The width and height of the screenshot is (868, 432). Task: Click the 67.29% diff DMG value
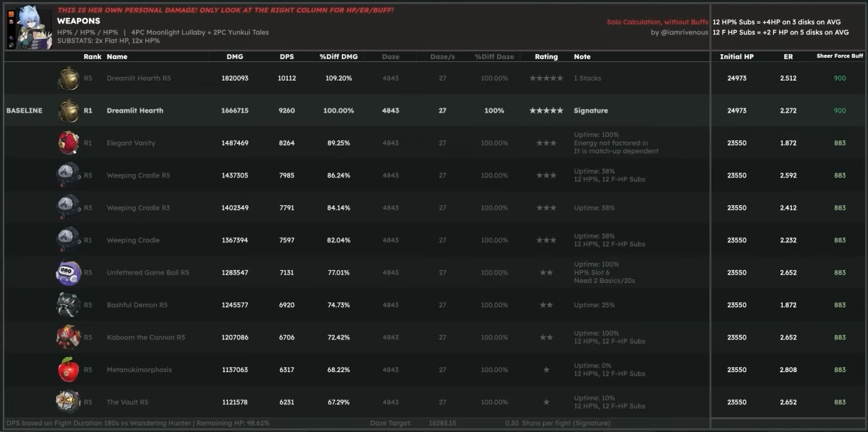[x=339, y=402]
